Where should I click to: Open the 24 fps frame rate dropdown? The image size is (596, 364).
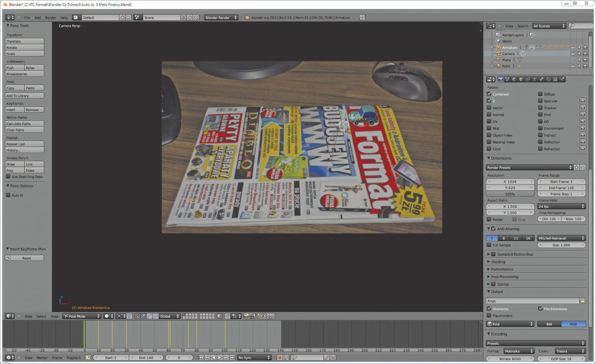[562, 206]
